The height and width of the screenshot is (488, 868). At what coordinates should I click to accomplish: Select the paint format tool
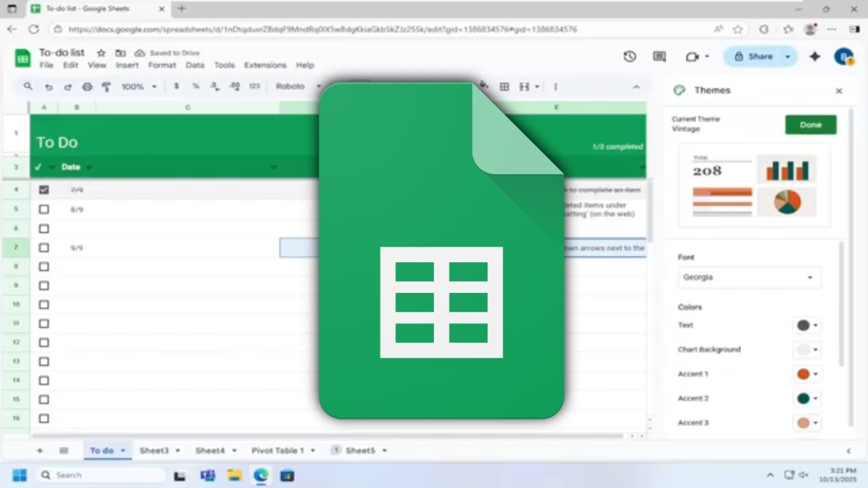coord(106,87)
